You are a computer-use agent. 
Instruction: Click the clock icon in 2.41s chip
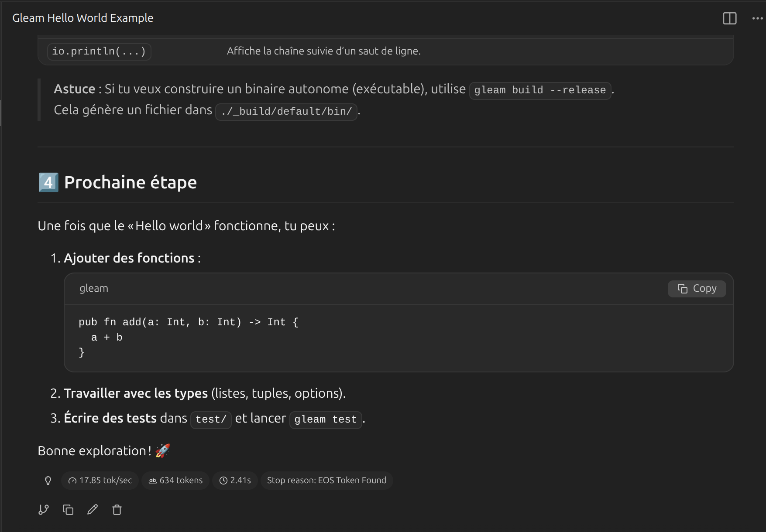(223, 481)
